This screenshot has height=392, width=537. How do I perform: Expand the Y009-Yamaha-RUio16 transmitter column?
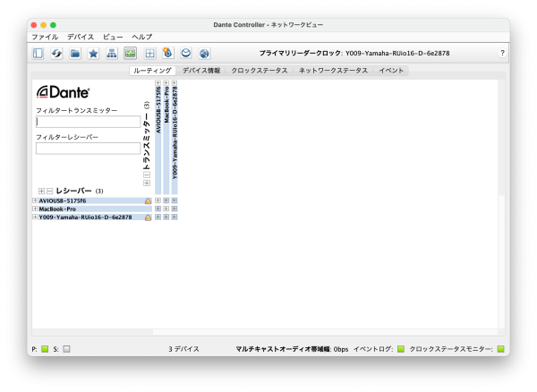coord(175,83)
